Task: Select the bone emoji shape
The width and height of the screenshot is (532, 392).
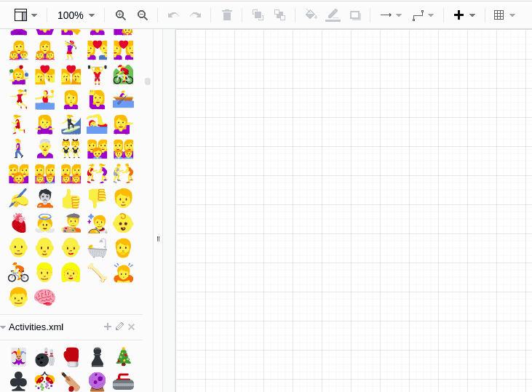Action: pos(98,273)
